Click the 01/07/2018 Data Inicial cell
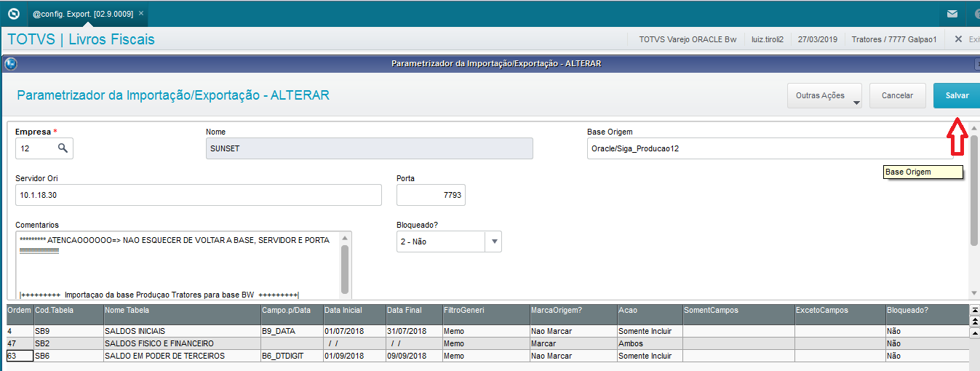This screenshot has height=371, width=980. 354,331
